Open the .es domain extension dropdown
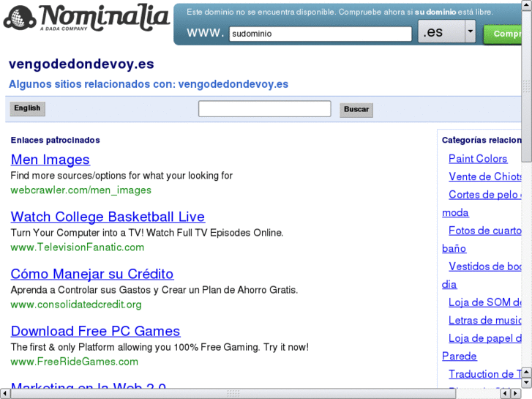 tap(446, 31)
